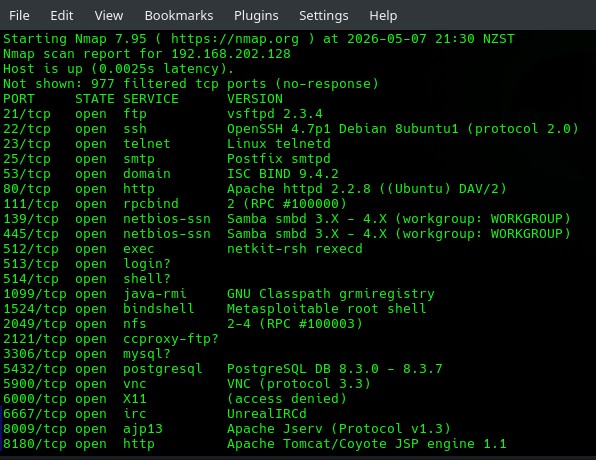The image size is (596, 460).
Task: Click the 'java-rmi' service name
Action: (155, 294)
